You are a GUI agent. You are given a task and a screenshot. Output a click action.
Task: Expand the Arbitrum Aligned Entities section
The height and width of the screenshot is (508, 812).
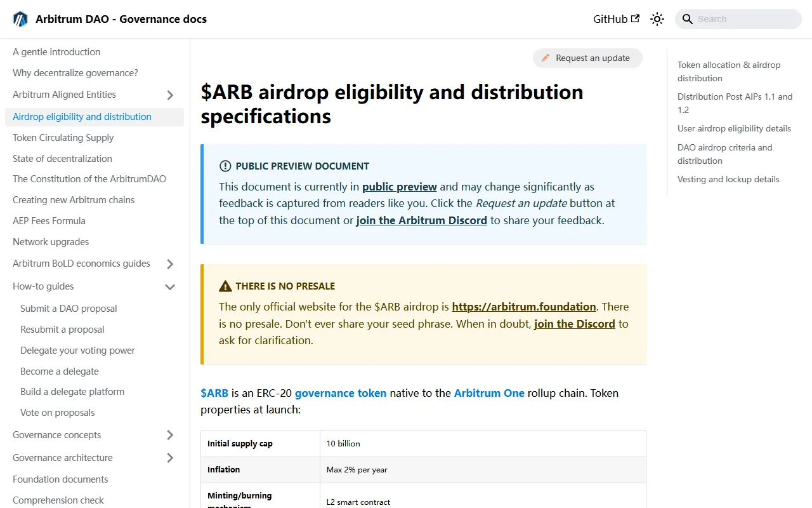pyautogui.click(x=170, y=95)
